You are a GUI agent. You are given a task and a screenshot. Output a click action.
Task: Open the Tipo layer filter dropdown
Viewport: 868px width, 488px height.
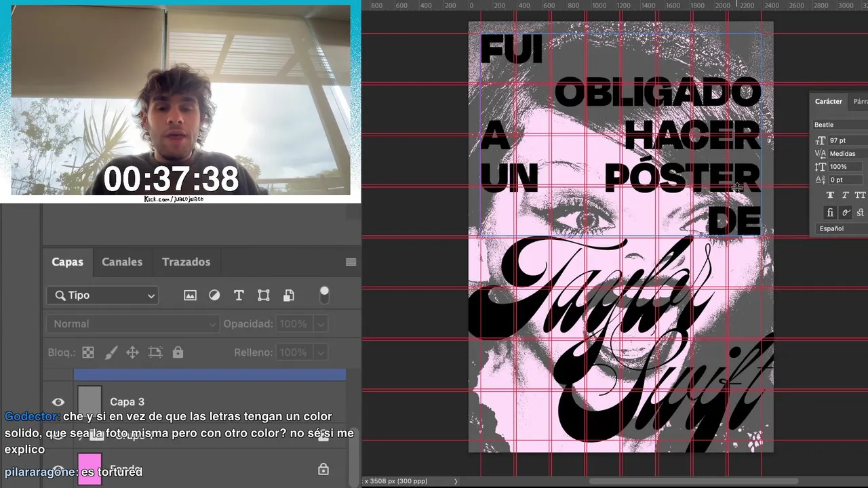pyautogui.click(x=102, y=296)
